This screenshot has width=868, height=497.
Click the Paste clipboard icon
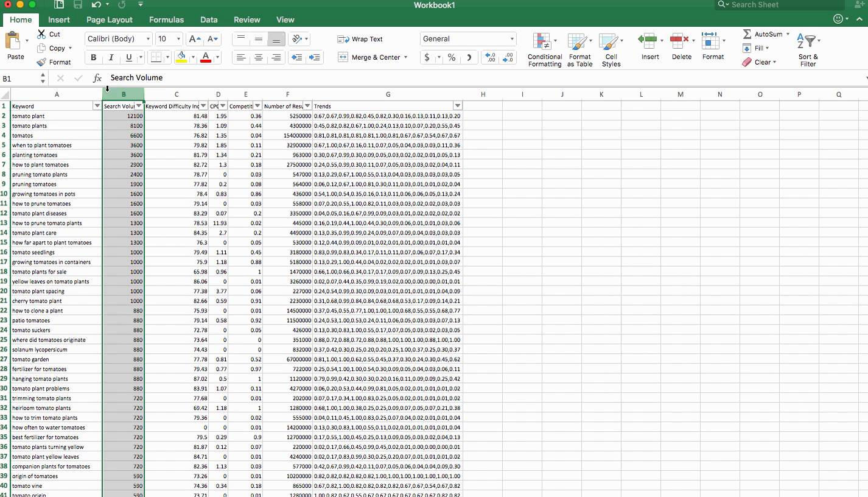13,41
